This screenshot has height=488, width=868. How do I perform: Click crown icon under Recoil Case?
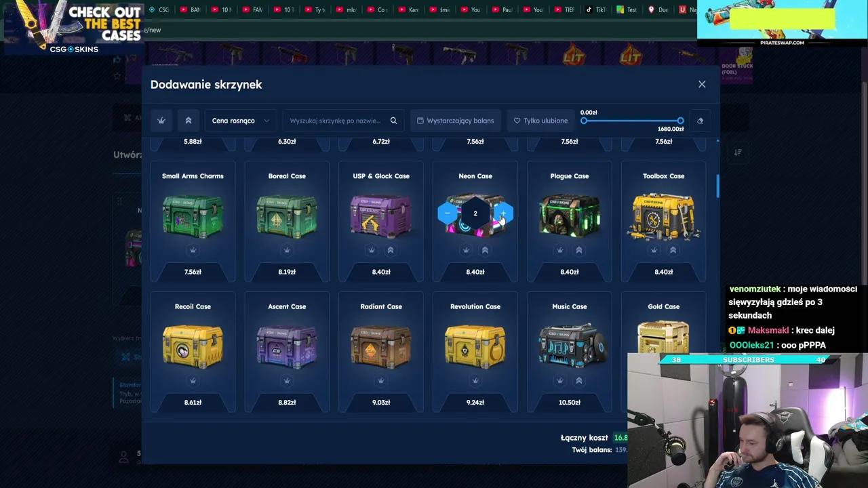click(x=193, y=381)
